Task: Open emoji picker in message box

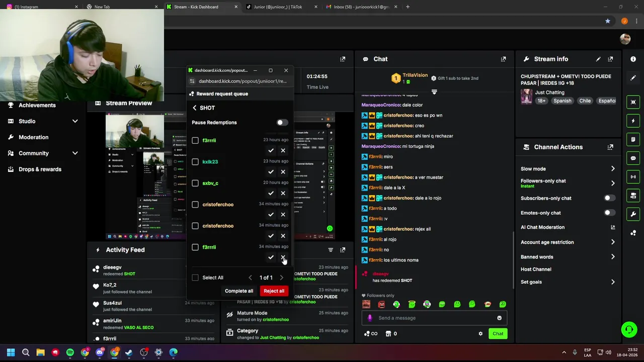Action: [499, 318]
